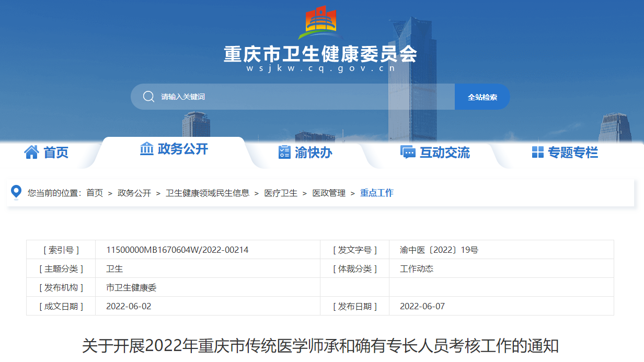
Task: Open the 专题专栏 navigation tab
Action: tap(572, 153)
